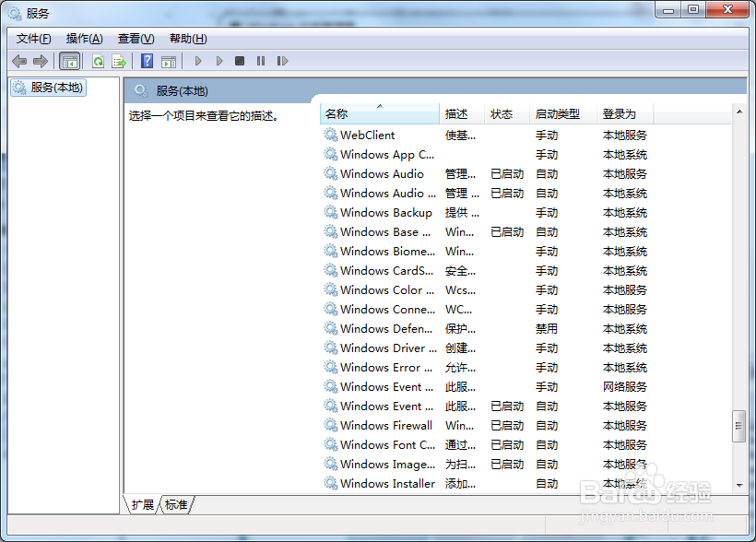Select the Windows Defen... service
This screenshot has height=542, width=756.
coord(526,328)
